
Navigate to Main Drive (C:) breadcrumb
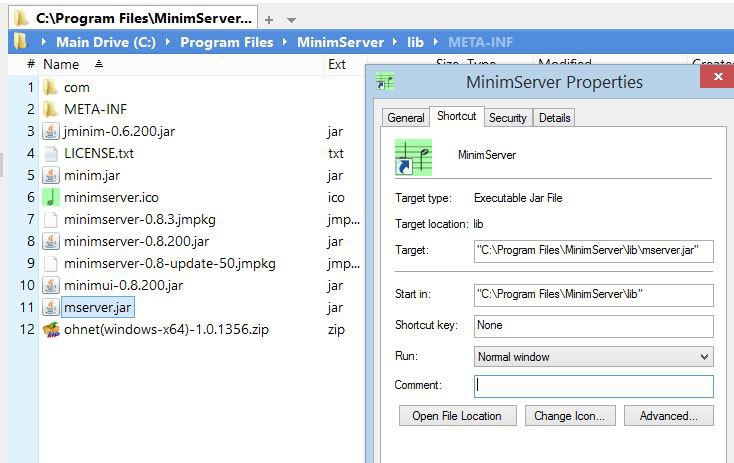tap(106, 42)
